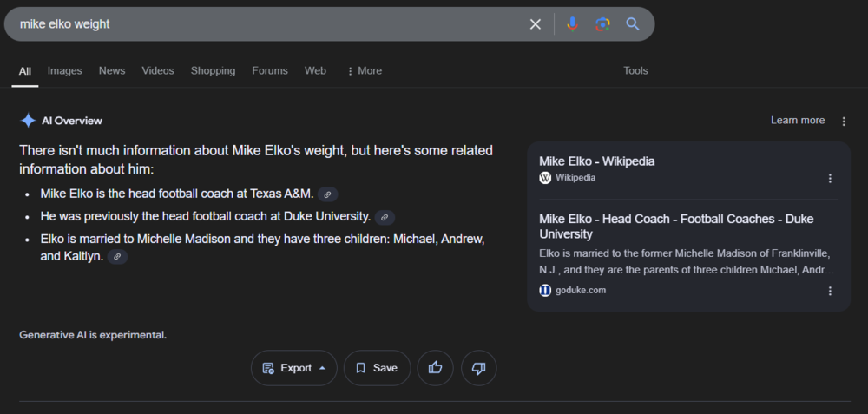The image size is (868, 414).
Task: Clear the search box text
Action: (x=536, y=24)
